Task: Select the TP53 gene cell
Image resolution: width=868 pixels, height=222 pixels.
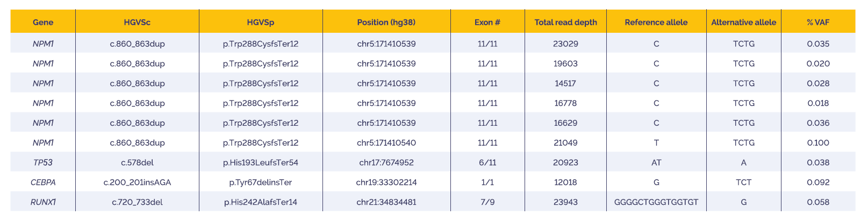Action: click(43, 162)
